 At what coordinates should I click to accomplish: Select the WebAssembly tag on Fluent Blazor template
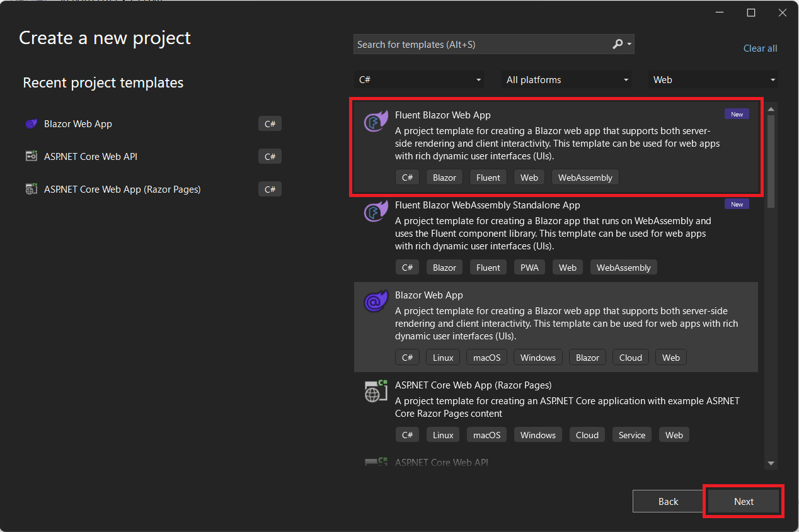click(585, 177)
